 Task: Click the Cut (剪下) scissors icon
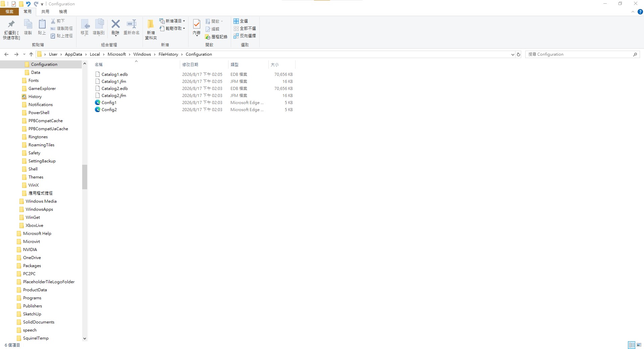[x=58, y=21]
